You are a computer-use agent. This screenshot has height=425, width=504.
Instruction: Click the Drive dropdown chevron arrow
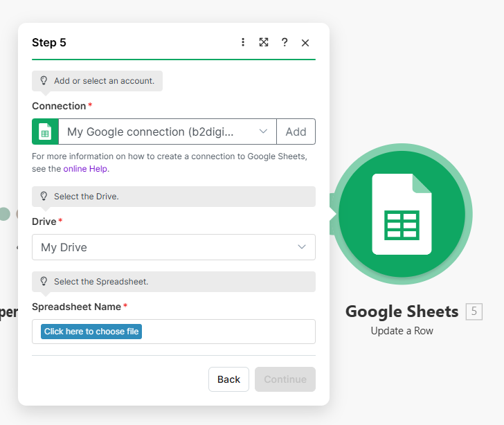[302, 246]
